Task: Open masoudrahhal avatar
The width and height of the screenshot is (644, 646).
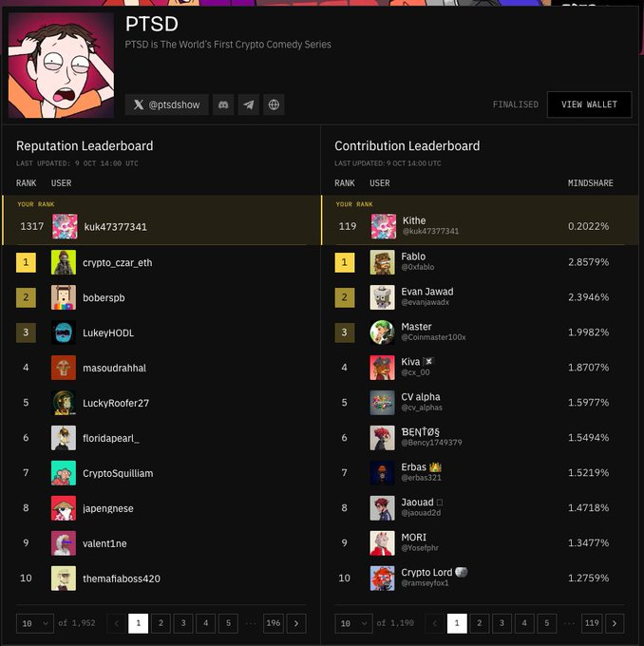Action: click(x=64, y=368)
